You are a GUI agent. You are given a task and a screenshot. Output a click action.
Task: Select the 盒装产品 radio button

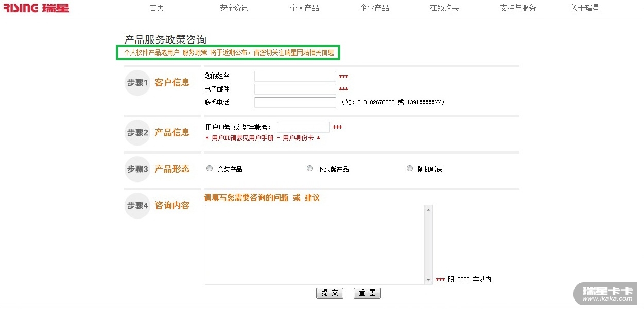pyautogui.click(x=210, y=168)
